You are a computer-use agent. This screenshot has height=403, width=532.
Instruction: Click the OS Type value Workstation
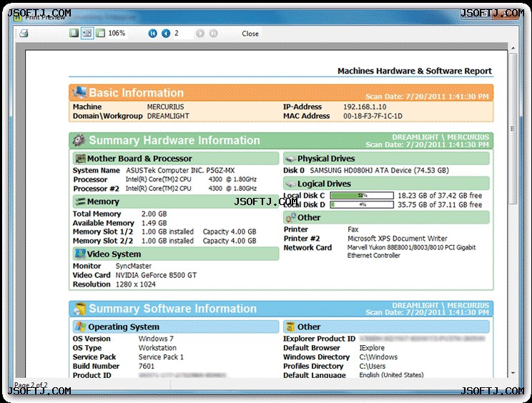pyautogui.click(x=157, y=348)
